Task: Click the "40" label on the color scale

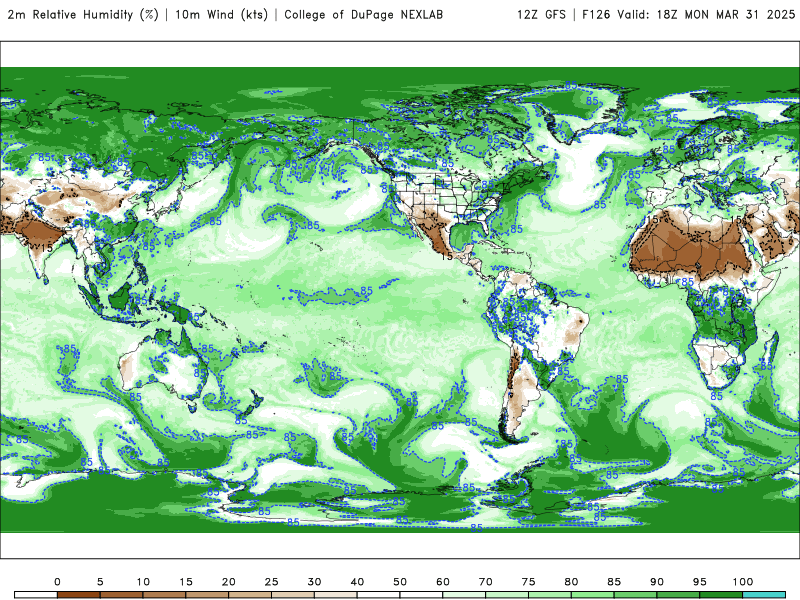Action: point(357,582)
